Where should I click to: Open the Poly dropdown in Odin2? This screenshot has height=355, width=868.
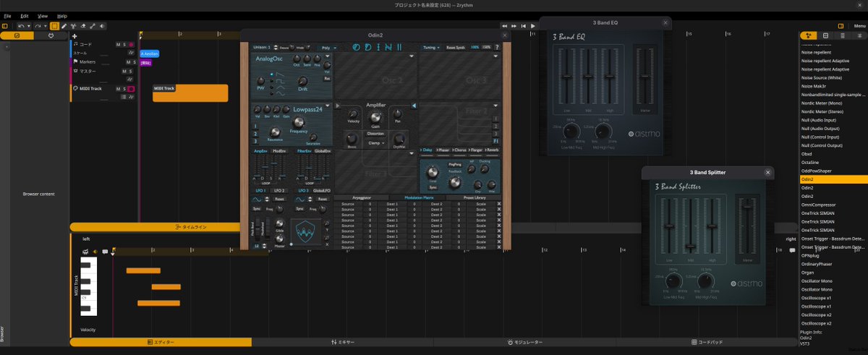[328, 48]
